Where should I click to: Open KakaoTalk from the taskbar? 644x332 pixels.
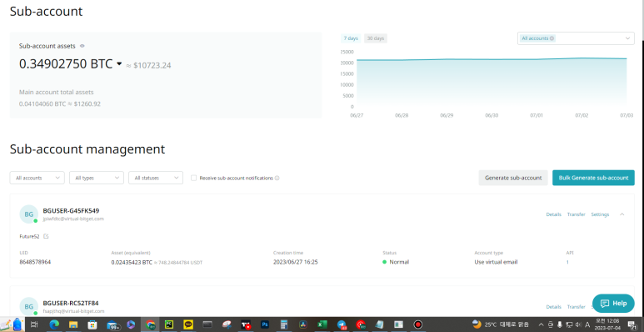[188, 324]
